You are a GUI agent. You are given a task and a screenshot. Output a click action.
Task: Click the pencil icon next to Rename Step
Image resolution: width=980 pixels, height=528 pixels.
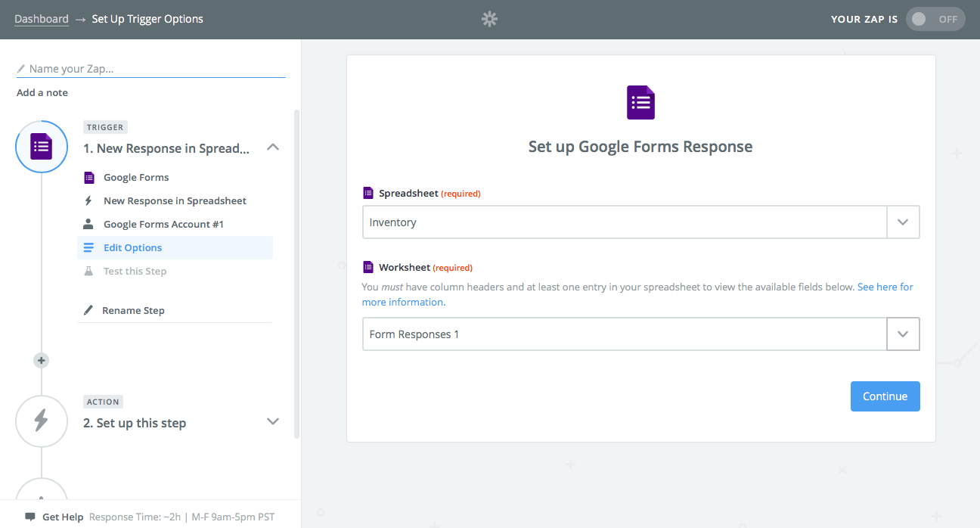[88, 310]
